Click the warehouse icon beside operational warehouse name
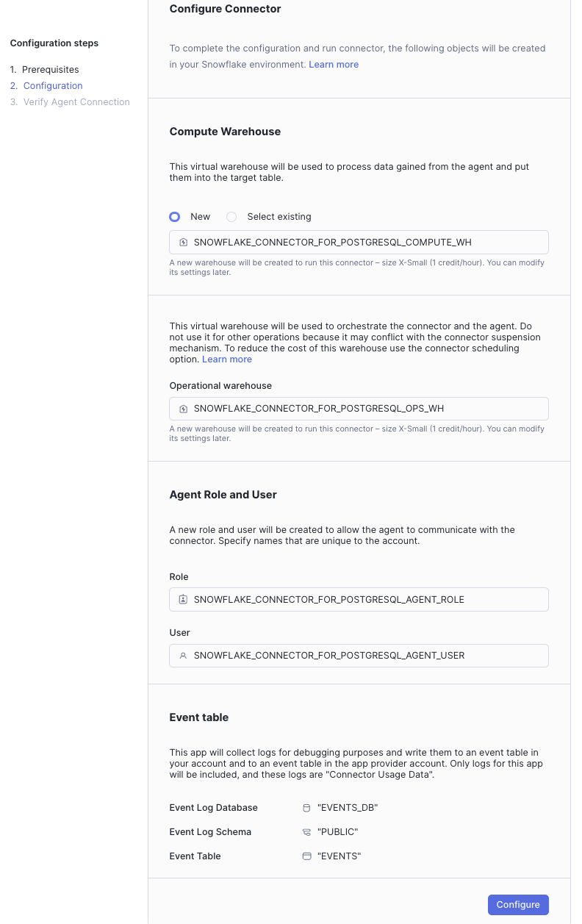This screenshot has width=582, height=924. pyautogui.click(x=183, y=408)
